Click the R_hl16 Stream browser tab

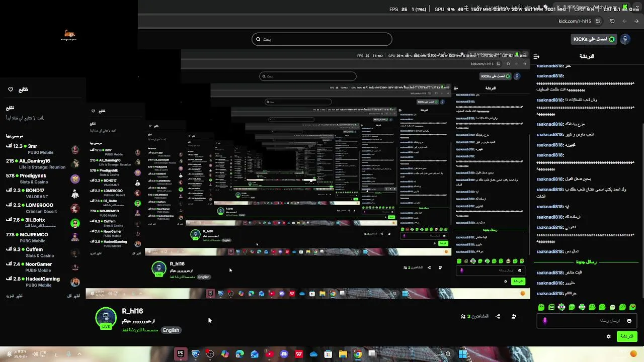point(591,7)
